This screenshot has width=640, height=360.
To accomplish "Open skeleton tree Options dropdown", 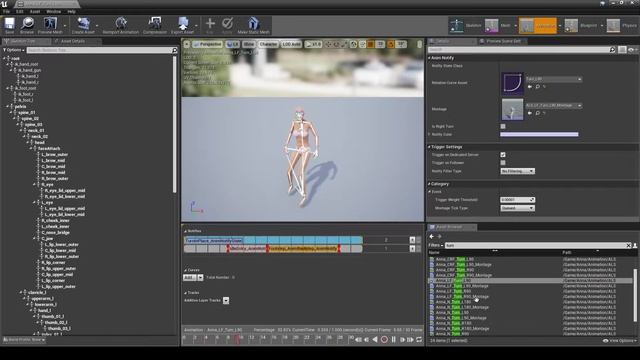I will [x=14, y=50].
